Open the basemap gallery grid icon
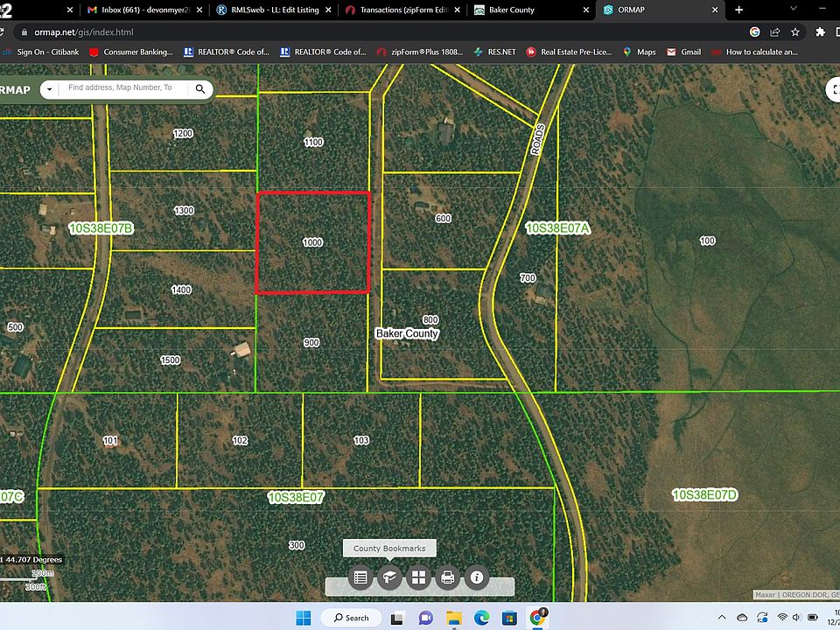Screen dimensions: 840x630 tap(418, 577)
